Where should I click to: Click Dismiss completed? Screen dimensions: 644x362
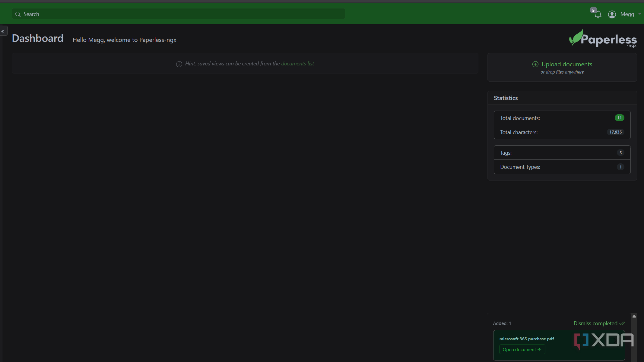(599, 323)
